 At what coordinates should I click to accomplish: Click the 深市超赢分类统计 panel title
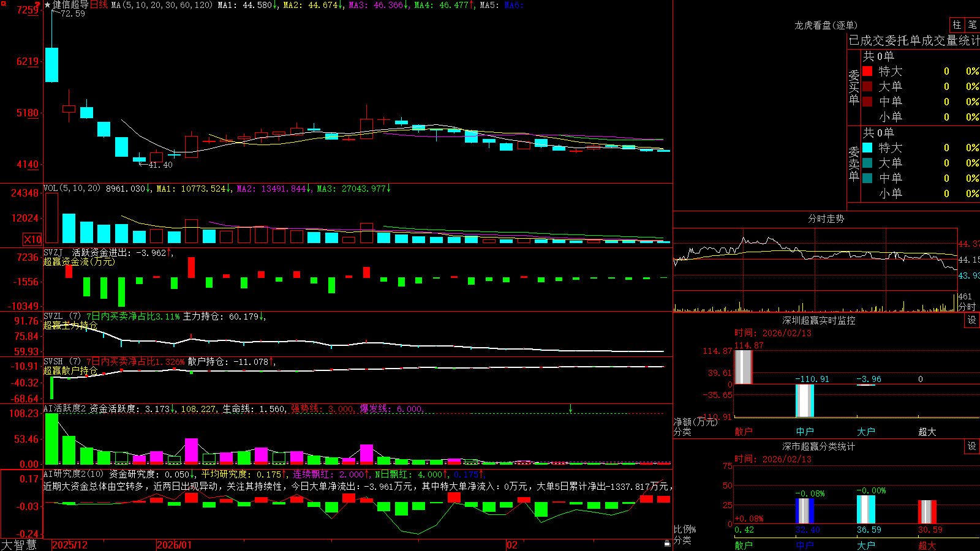click(x=818, y=446)
